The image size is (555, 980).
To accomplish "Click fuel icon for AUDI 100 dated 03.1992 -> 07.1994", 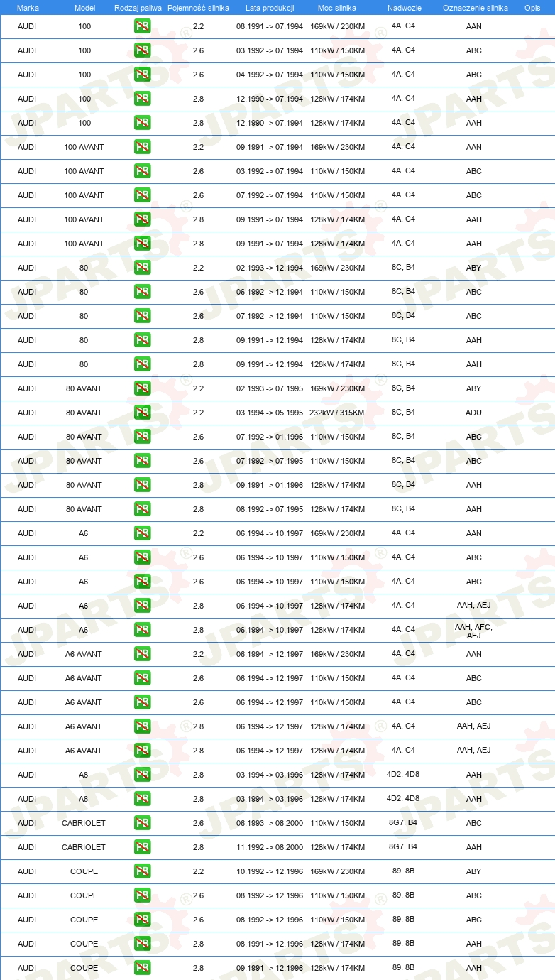I will 142,51.
